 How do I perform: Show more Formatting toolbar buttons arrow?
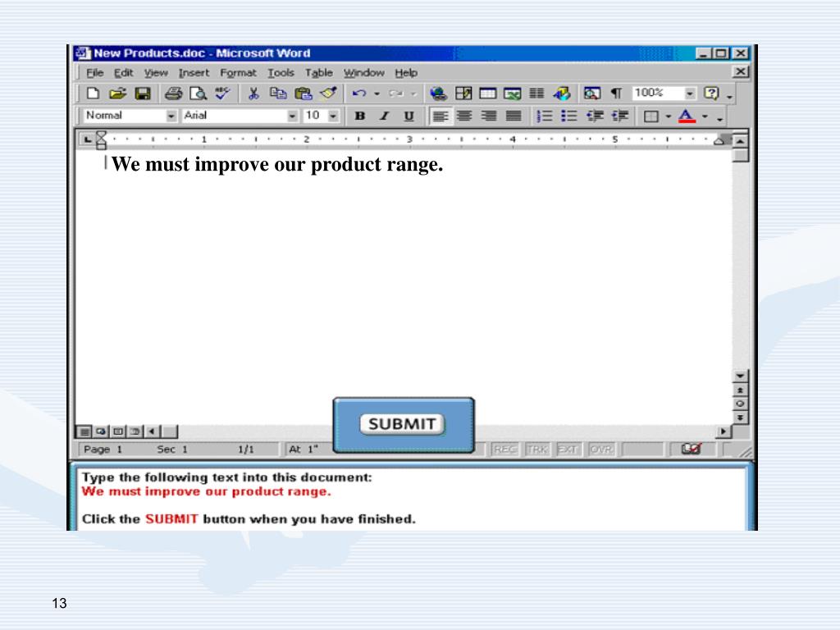tap(720, 118)
